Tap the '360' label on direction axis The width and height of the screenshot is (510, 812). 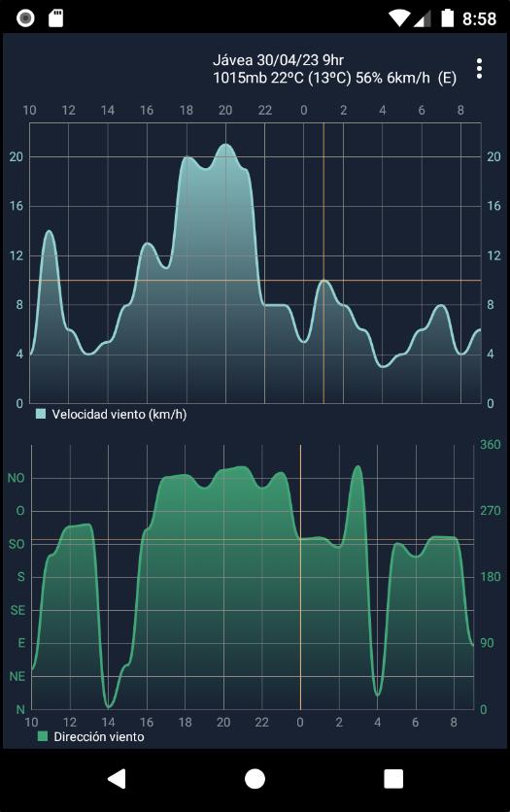490,444
